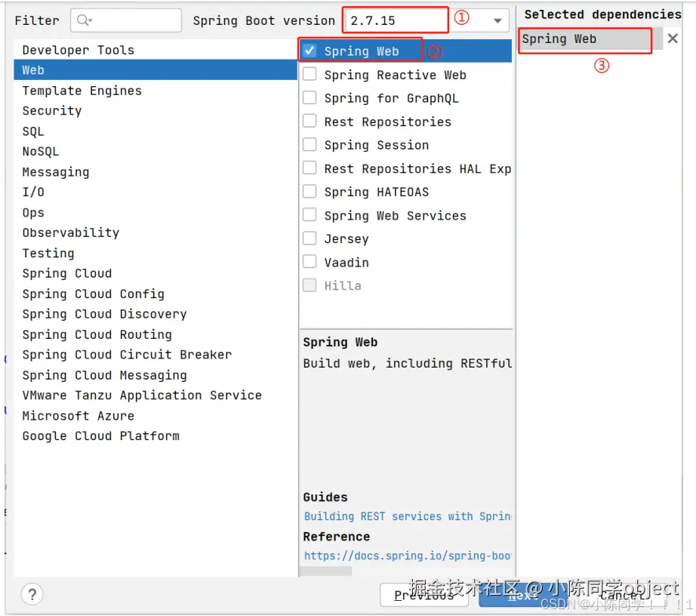Open the Building REST services guide link

coord(407,516)
